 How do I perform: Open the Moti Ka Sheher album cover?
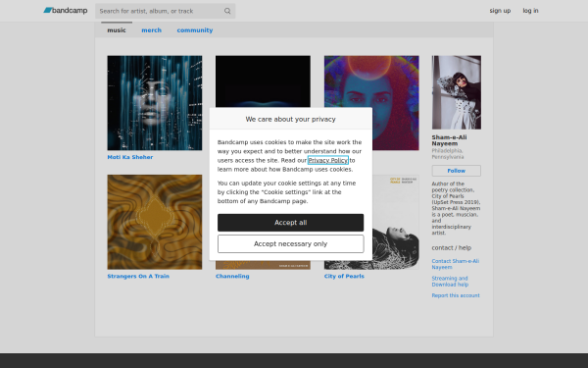[155, 103]
